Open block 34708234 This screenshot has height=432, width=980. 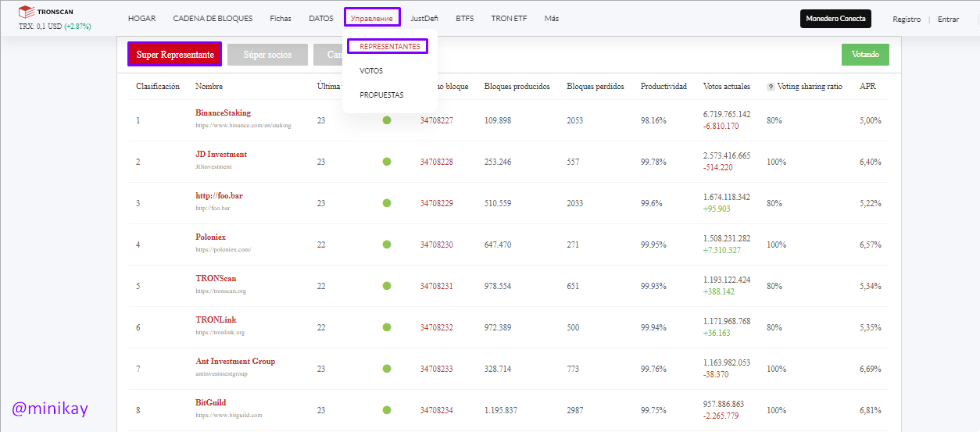coord(436,411)
